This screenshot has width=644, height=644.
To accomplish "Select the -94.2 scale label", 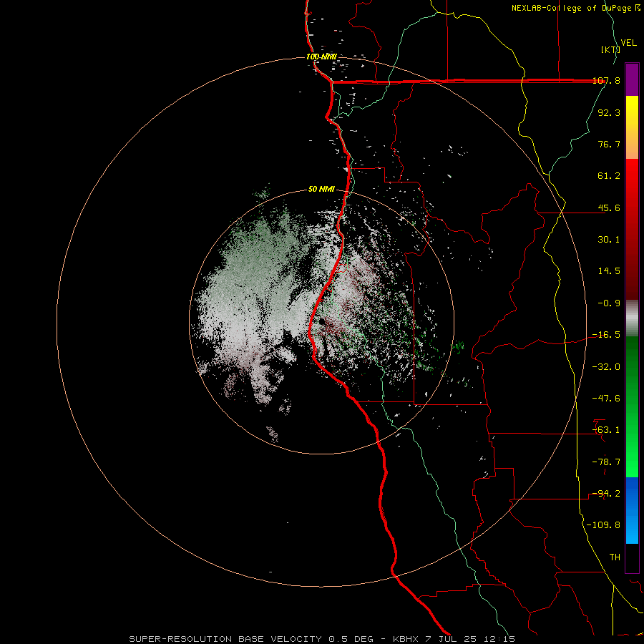I will point(606,494).
